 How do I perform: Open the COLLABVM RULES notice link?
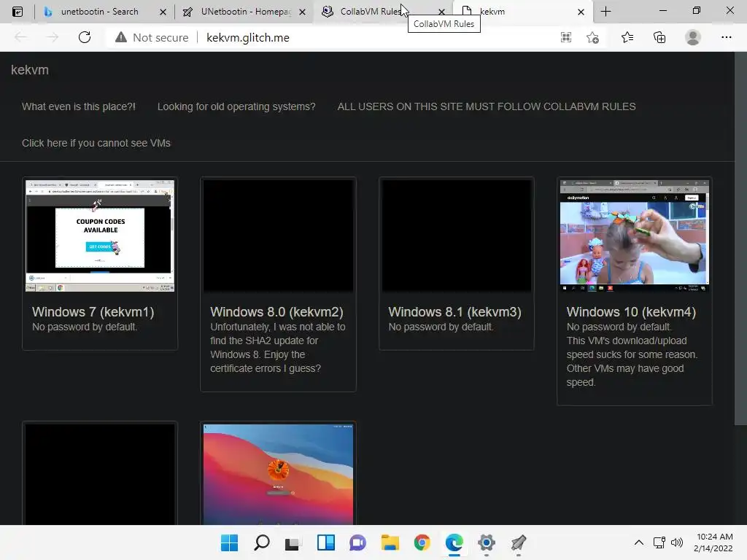pyautogui.click(x=487, y=106)
